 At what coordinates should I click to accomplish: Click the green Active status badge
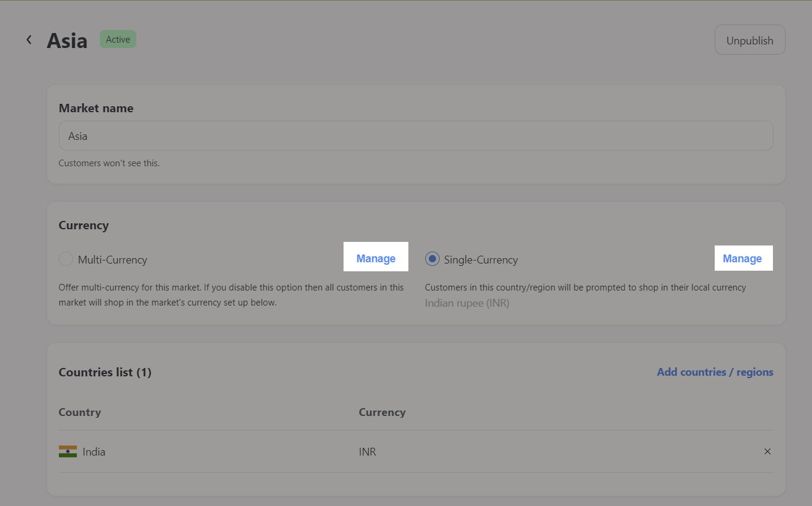click(x=118, y=40)
